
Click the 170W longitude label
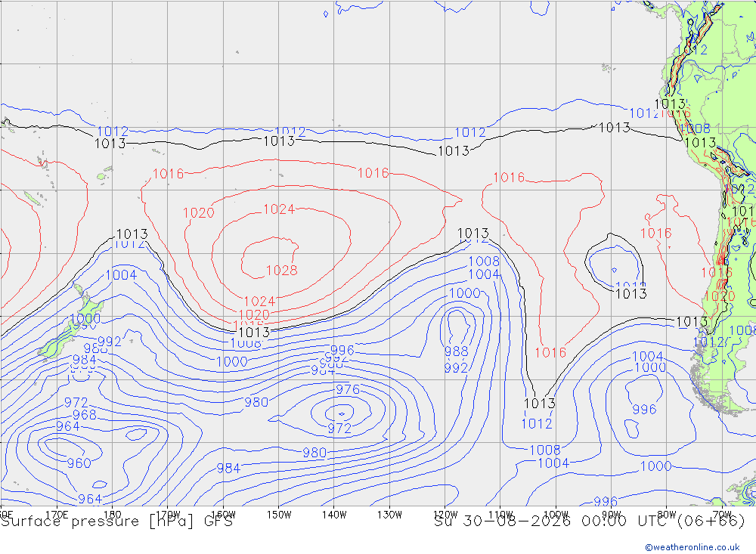coord(168,515)
